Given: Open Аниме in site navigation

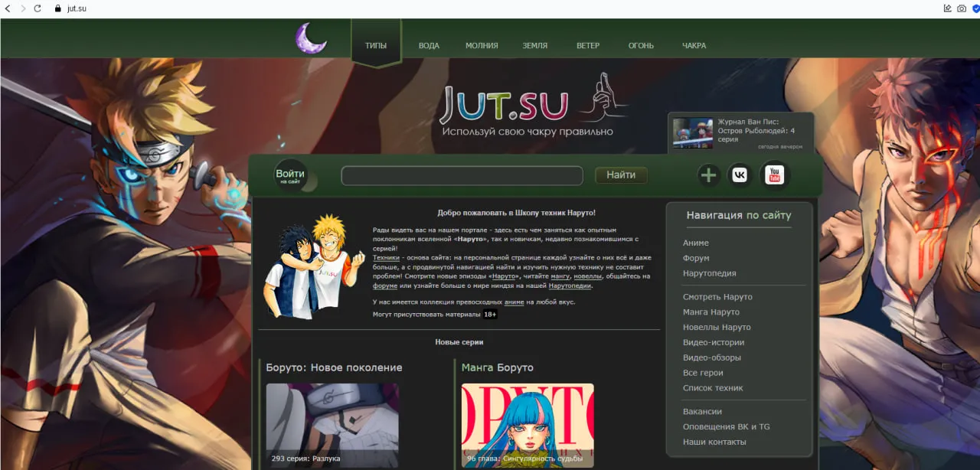Looking at the screenshot, I should (696, 243).
